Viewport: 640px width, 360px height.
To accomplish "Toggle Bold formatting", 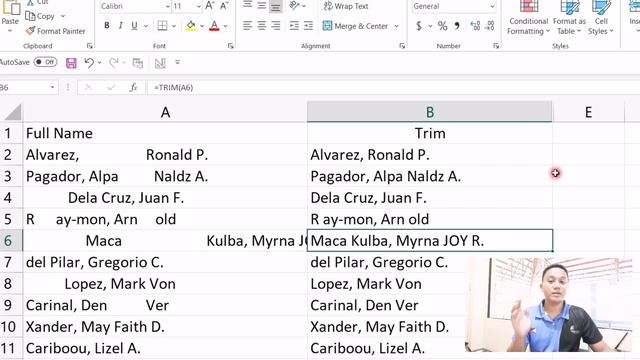I will [x=107, y=26].
